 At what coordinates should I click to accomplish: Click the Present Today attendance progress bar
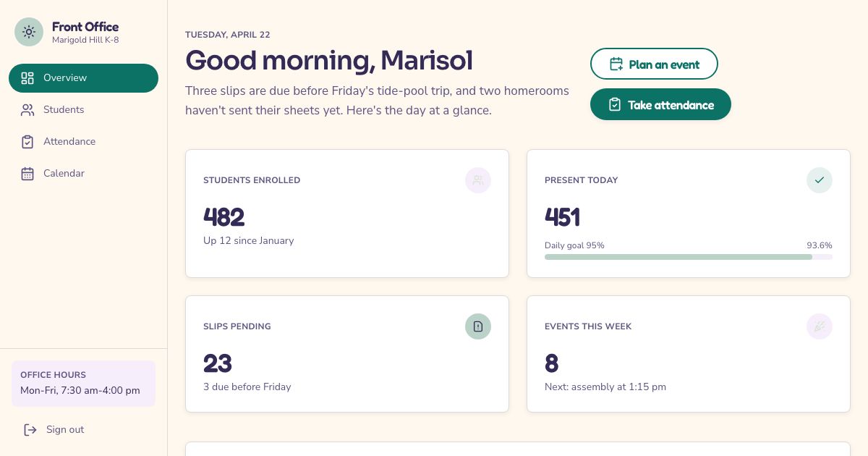click(x=689, y=257)
